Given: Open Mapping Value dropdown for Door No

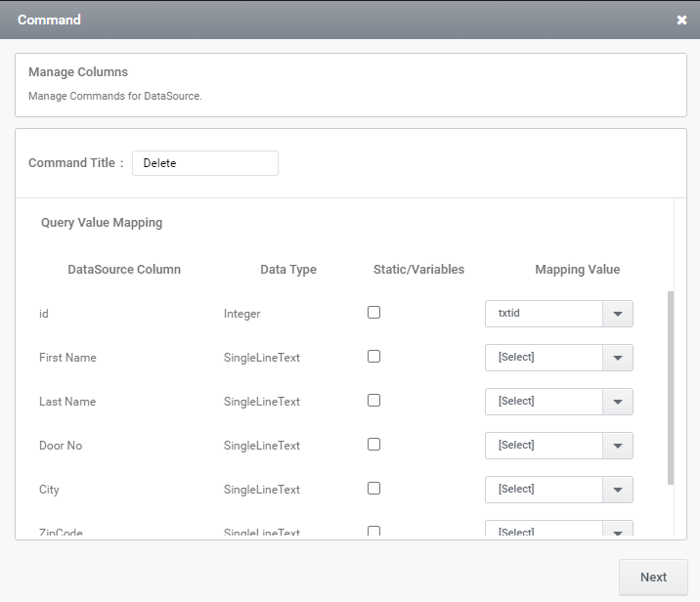Looking at the screenshot, I should point(559,446).
